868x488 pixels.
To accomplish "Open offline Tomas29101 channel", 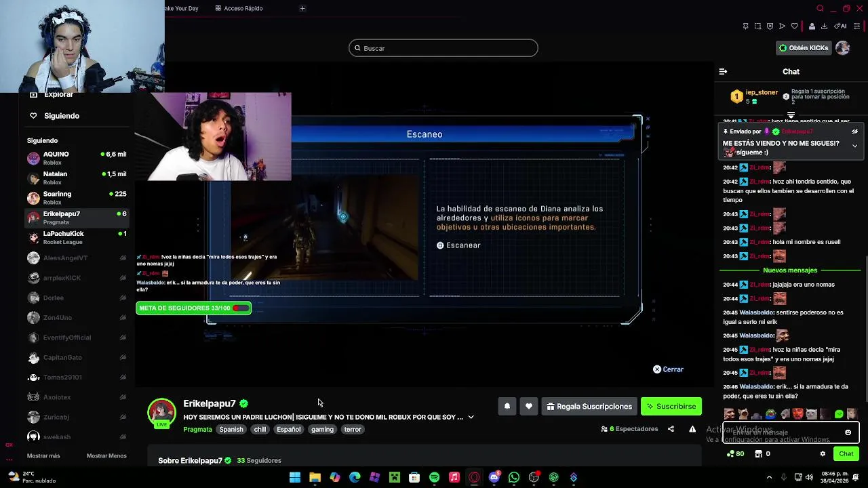I will tap(77, 378).
